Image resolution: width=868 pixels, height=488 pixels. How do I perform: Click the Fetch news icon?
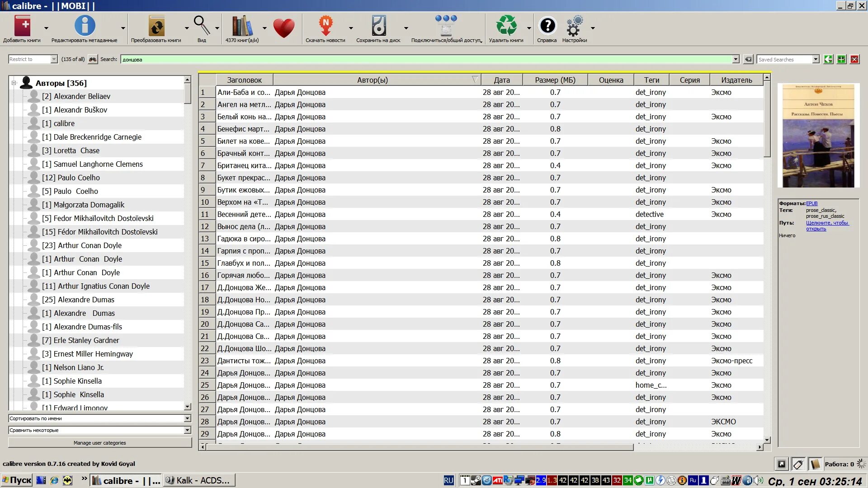click(x=325, y=26)
